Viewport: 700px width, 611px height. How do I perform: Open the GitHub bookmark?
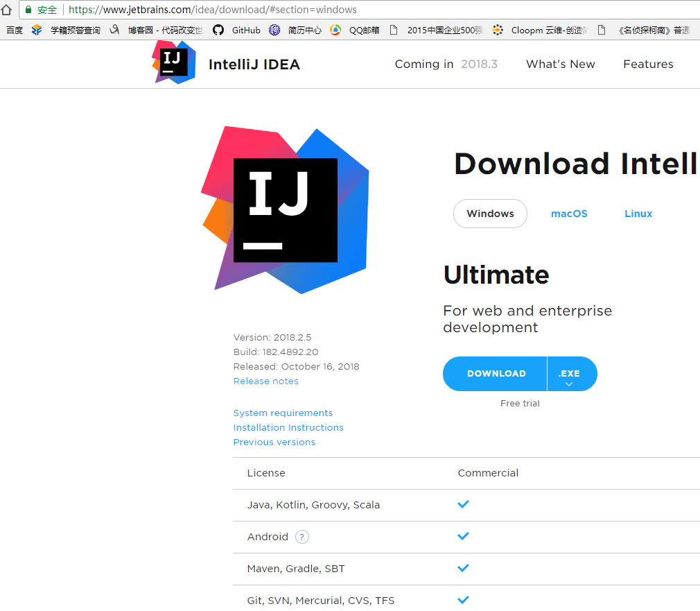236,30
